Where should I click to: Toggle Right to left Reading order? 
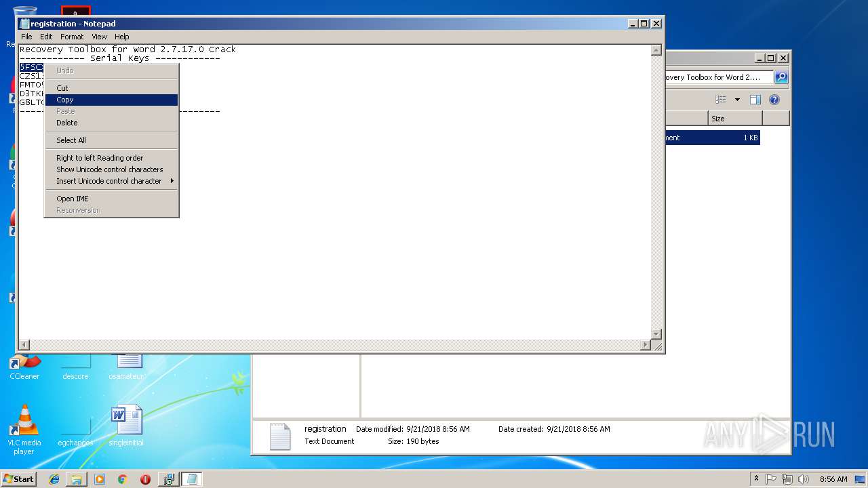pos(111,158)
